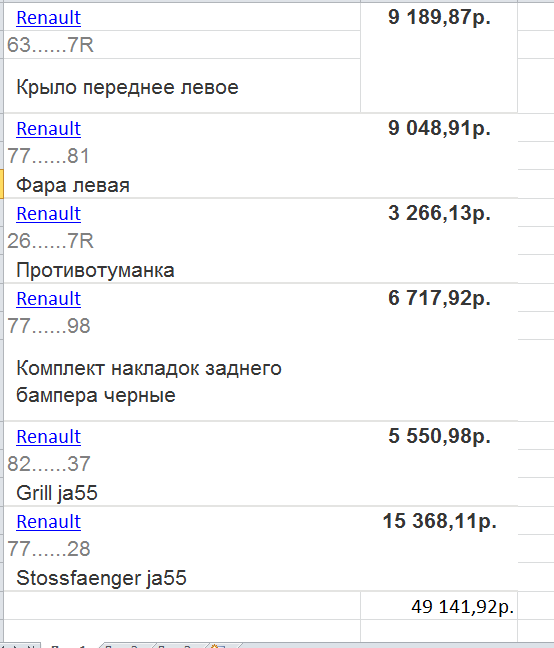Select the 5 550,98р. price cell
Viewport: 554px width, 648px height.
439,463
